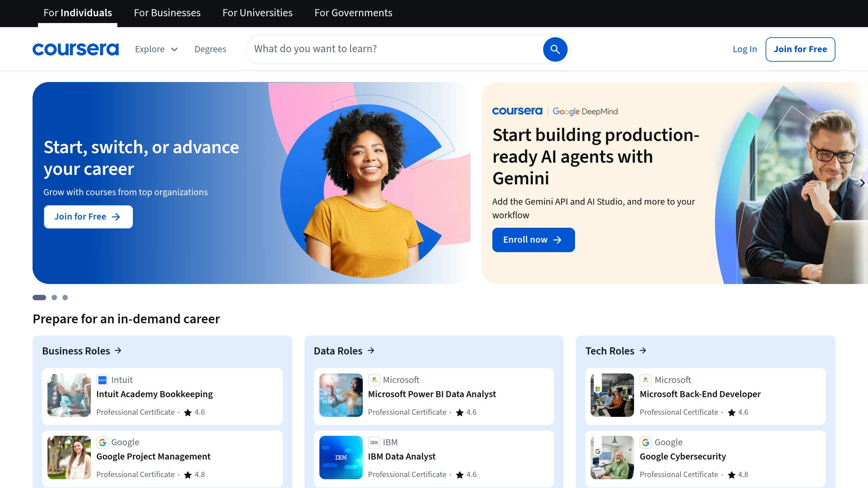Image resolution: width=868 pixels, height=488 pixels.
Task: Click the Intuit logo icon
Action: pyautogui.click(x=102, y=380)
